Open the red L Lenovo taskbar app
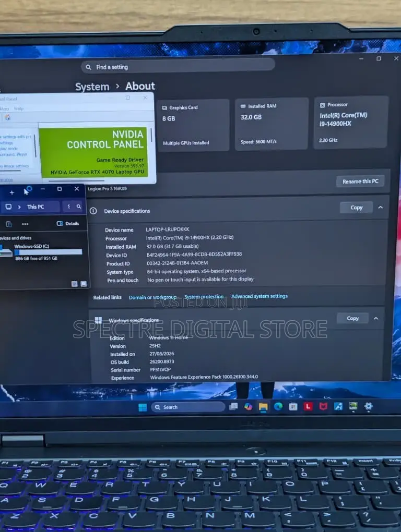The width and height of the screenshot is (401, 532). [308, 406]
